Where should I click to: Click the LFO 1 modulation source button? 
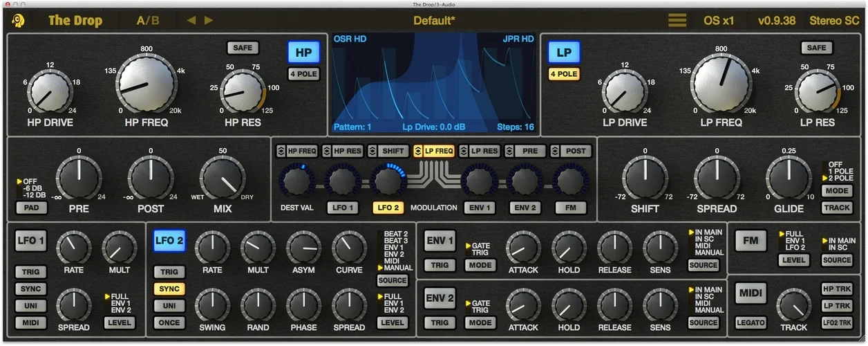coord(342,208)
